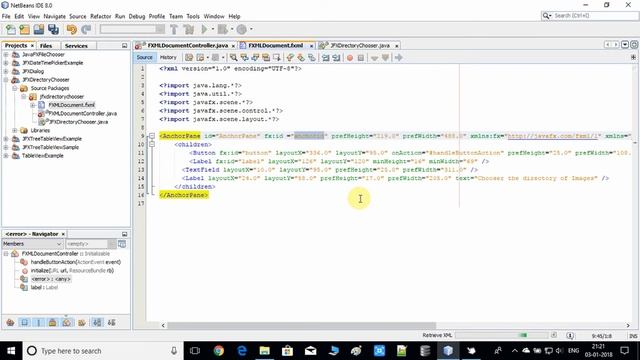Switch to the Services tab
Screen dimensions: 640x360
coord(76,46)
